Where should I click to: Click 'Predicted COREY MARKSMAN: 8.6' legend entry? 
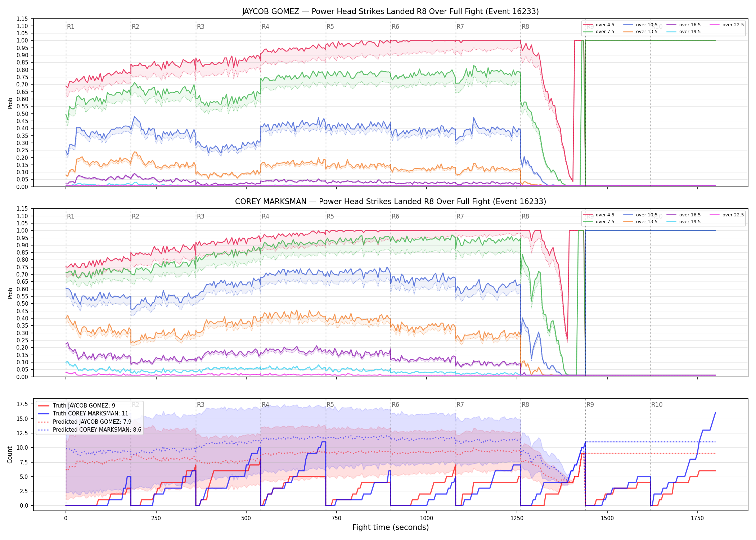tap(89, 430)
